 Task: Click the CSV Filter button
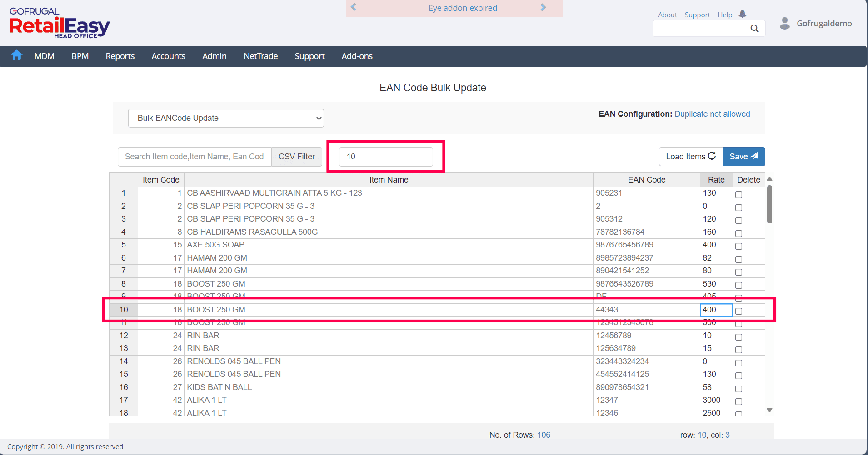click(x=297, y=157)
